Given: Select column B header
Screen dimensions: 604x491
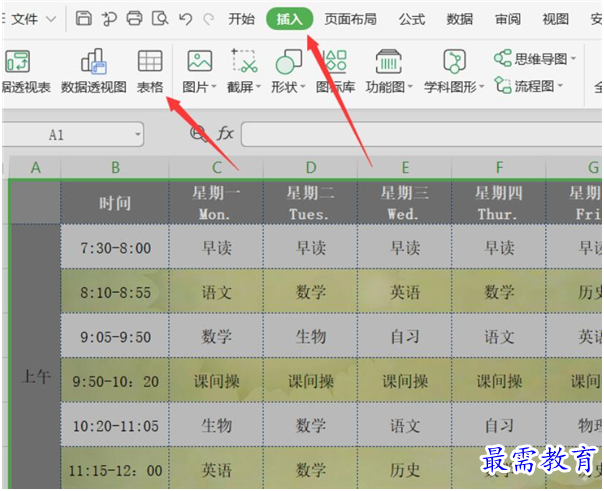Looking at the screenshot, I should [115, 168].
